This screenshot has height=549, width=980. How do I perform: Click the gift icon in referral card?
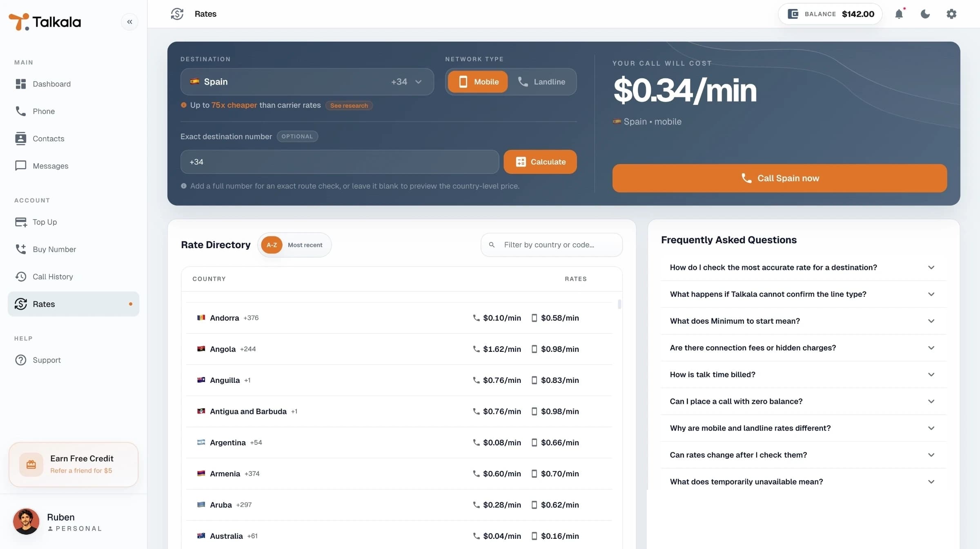click(31, 464)
